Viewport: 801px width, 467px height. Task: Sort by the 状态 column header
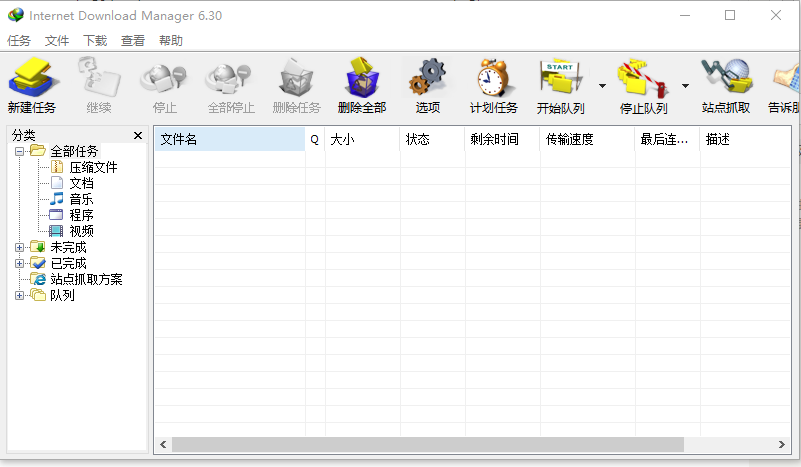click(x=432, y=139)
